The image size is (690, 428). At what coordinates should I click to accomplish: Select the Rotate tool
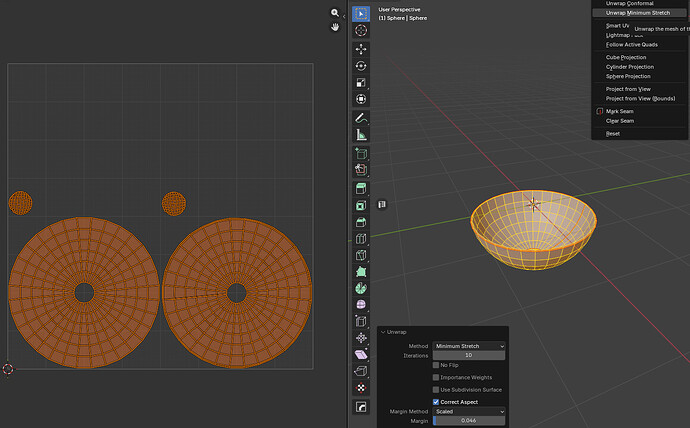pyautogui.click(x=361, y=66)
